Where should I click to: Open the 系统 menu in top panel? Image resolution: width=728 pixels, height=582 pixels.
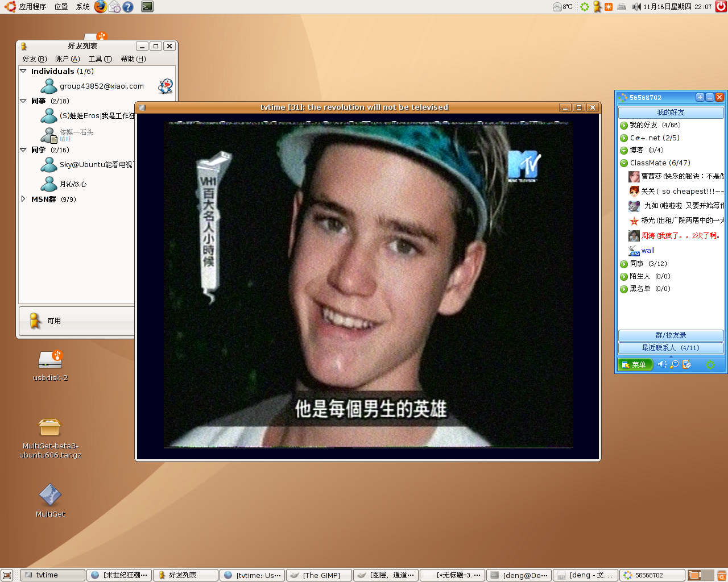83,7
